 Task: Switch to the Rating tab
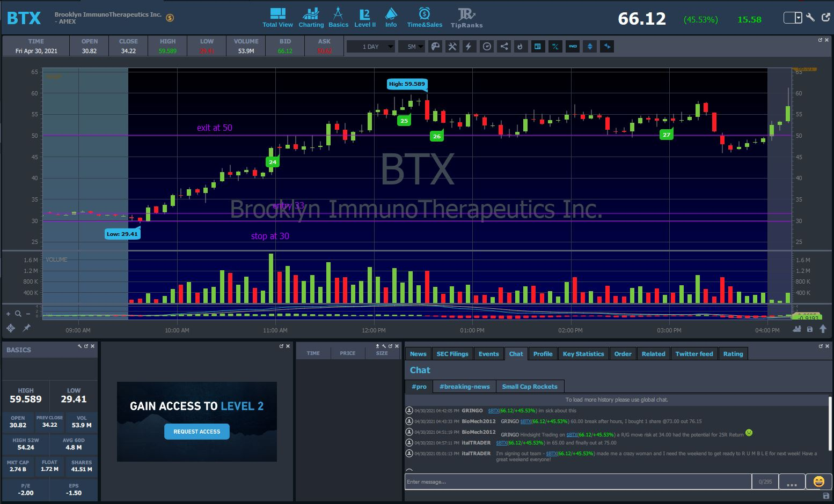pos(733,354)
